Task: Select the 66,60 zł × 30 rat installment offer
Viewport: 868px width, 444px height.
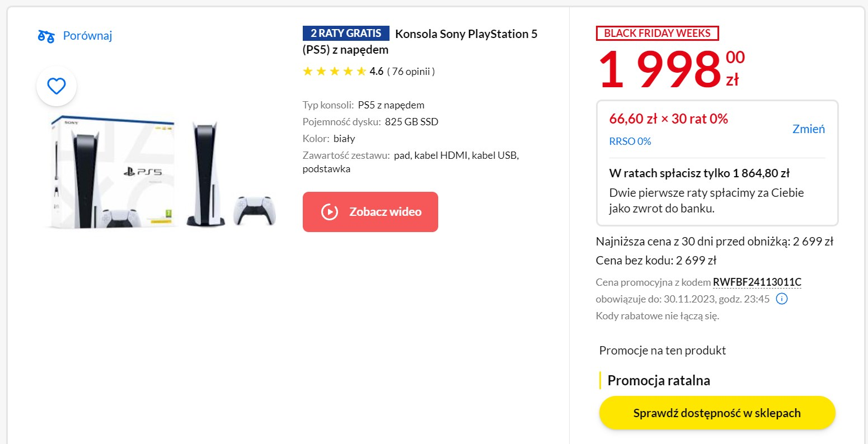Action: point(668,119)
